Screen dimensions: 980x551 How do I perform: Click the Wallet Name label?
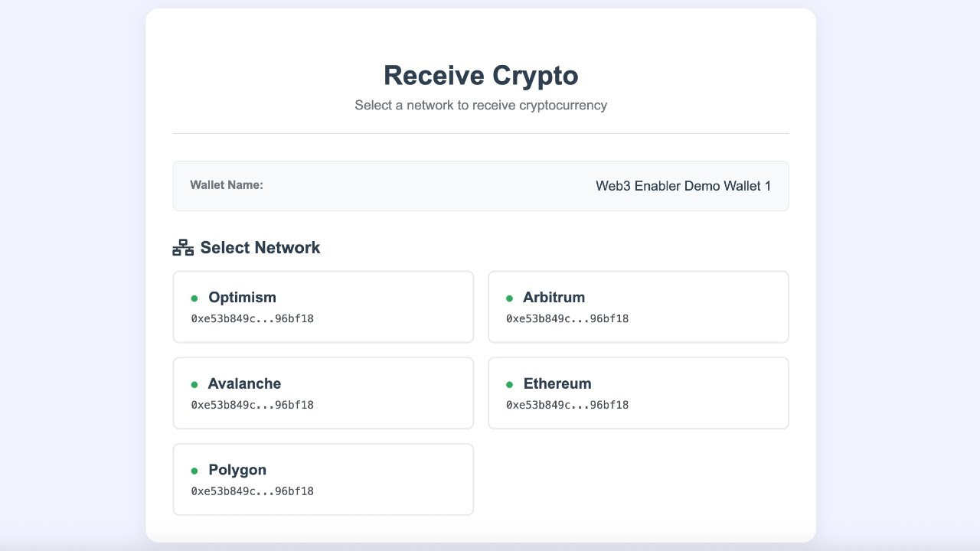pyautogui.click(x=227, y=185)
